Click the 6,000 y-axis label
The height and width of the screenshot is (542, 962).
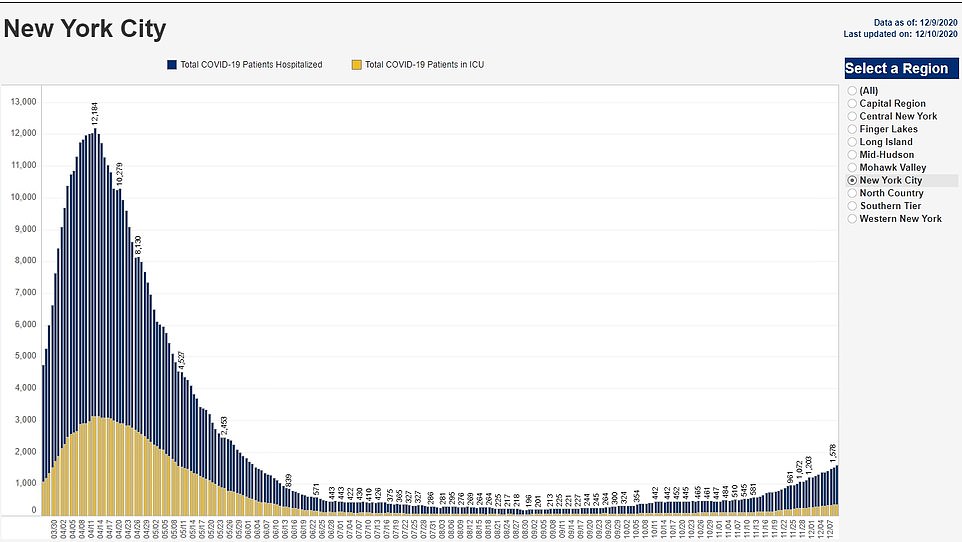pos(25,324)
